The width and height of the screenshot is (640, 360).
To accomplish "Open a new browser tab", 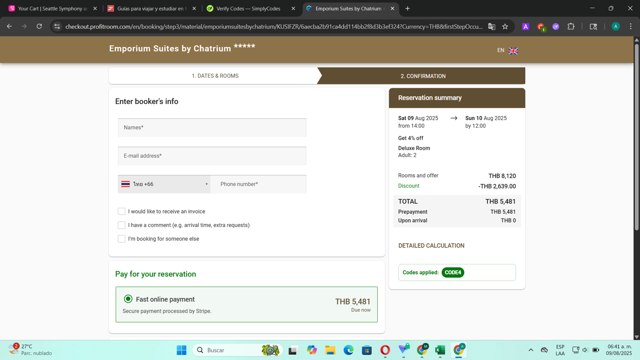I will pyautogui.click(x=407, y=8).
